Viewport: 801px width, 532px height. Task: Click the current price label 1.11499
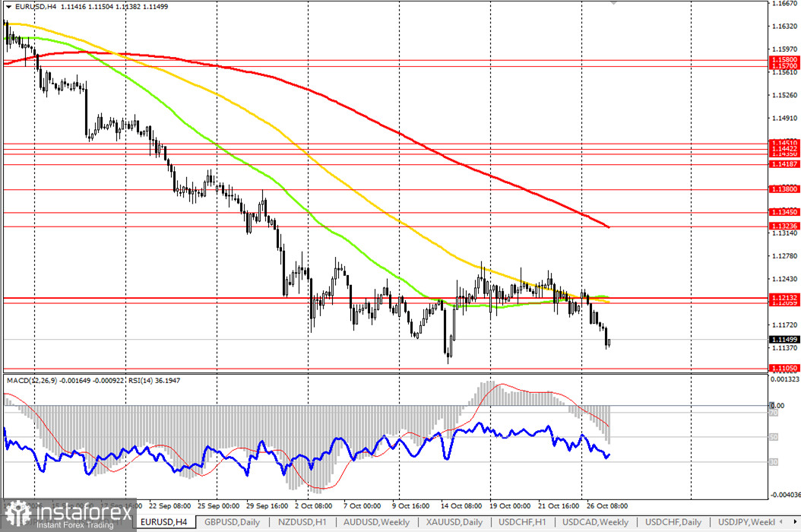[x=784, y=339]
